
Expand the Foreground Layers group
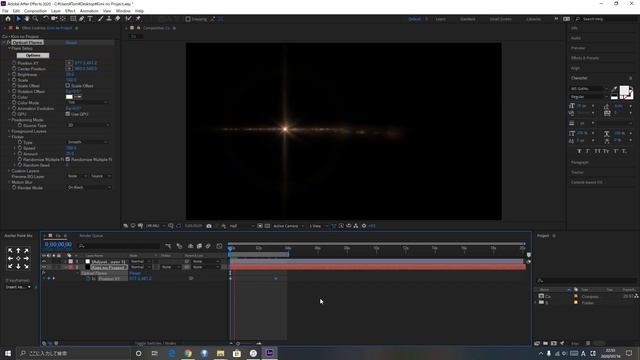pyautogui.click(x=9, y=131)
